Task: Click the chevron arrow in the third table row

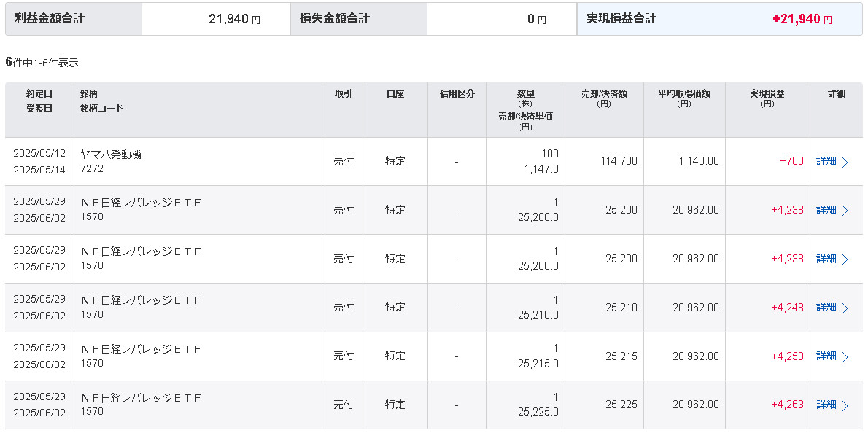Action: 845,260
